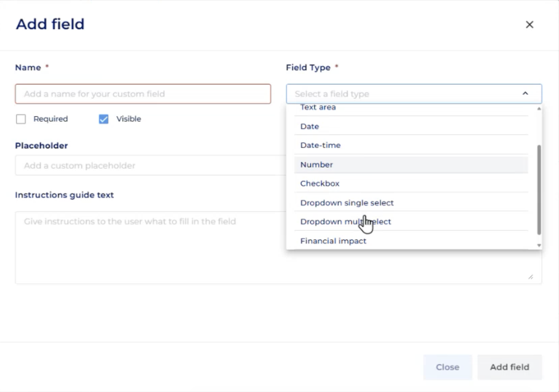
Task: Select Date-time field type option
Action: pos(320,145)
